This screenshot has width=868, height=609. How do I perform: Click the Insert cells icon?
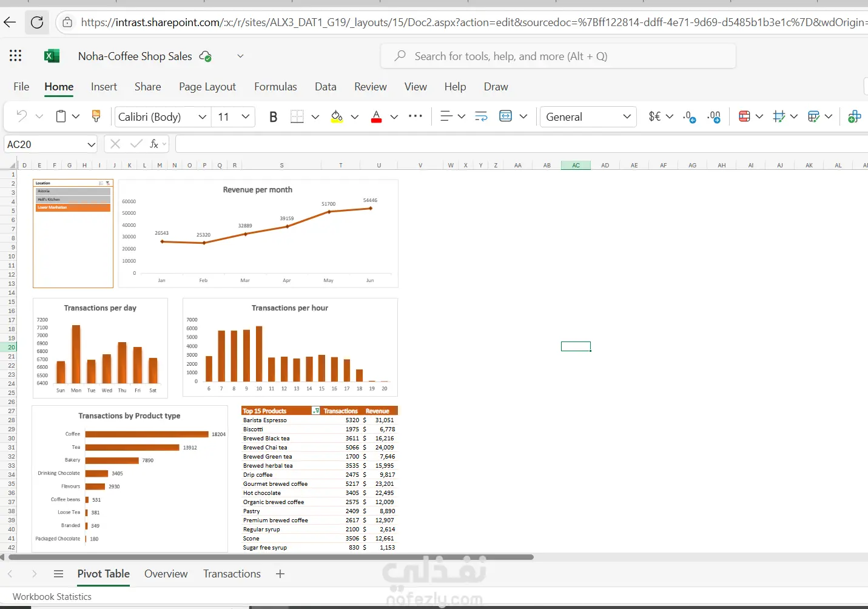[854, 116]
